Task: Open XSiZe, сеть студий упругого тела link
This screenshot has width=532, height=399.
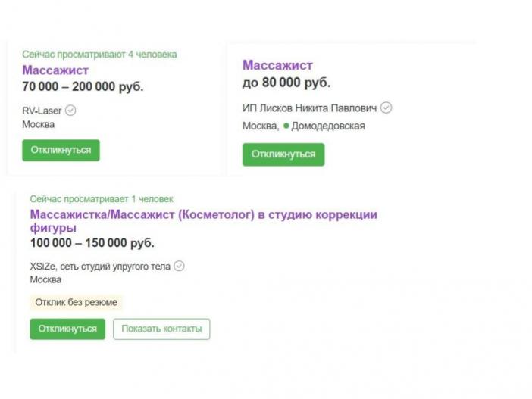Action: [100, 267]
